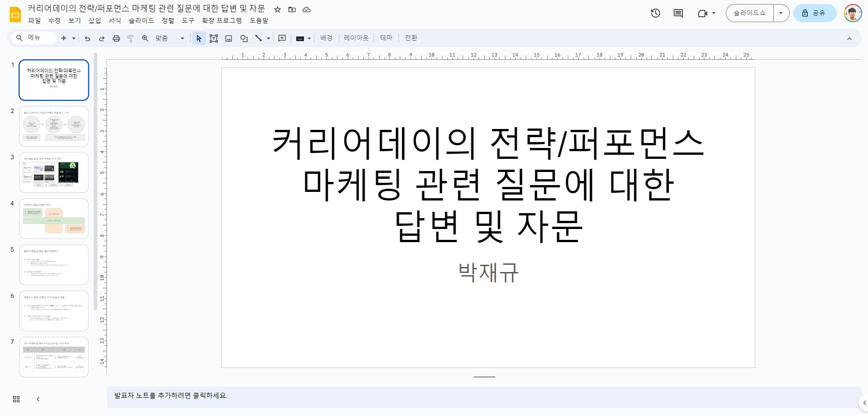Open the Google Slides home logo
Image resolution: width=868 pixels, height=415 pixels.
(15, 14)
